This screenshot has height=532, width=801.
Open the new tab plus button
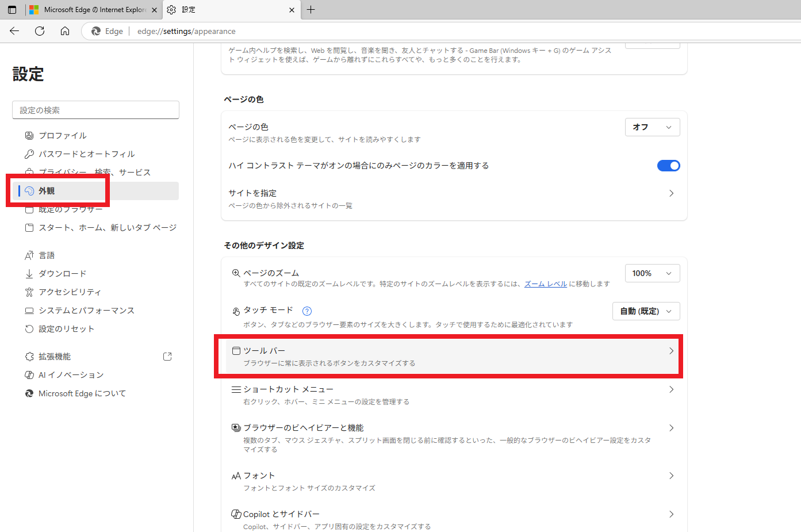(311, 10)
